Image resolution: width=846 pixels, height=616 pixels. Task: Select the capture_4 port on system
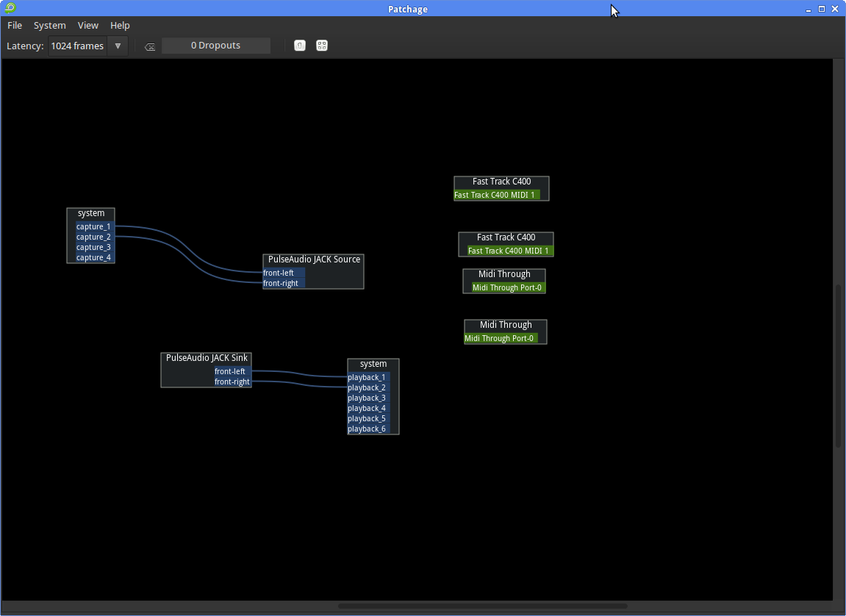coord(93,257)
